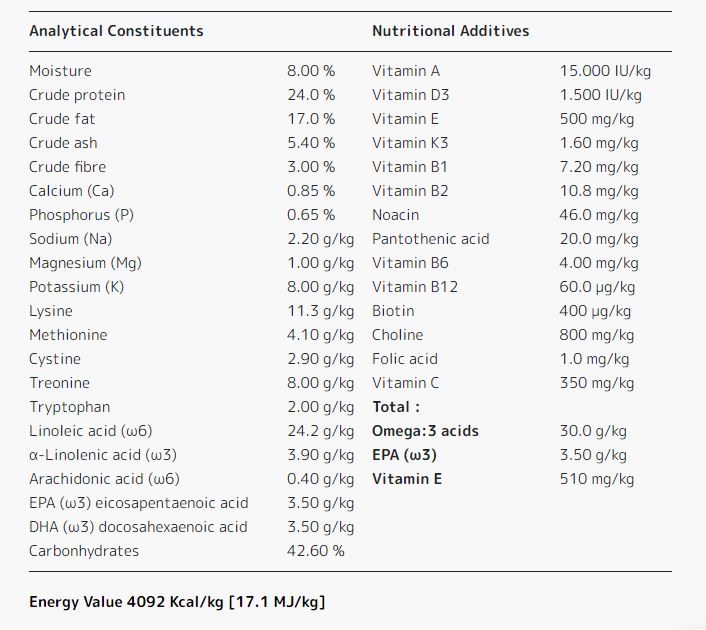Select the Phosphorus (P) label
Viewport: 706px width, 630px height.
(82, 215)
